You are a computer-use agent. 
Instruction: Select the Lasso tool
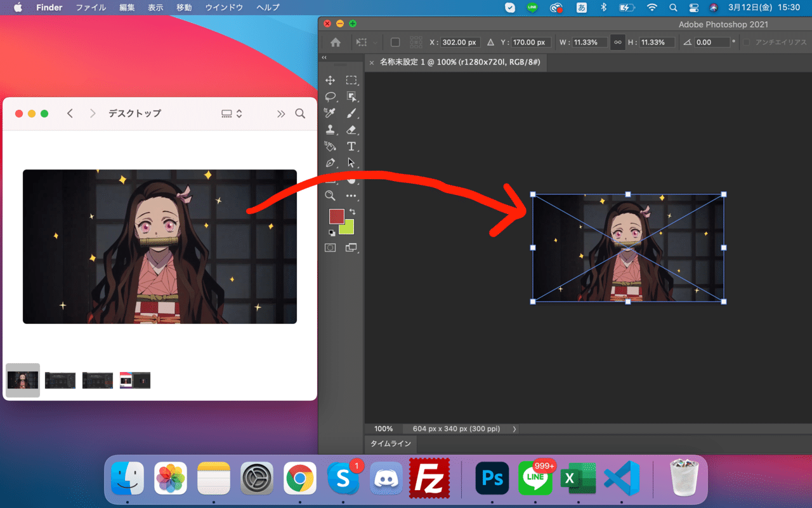[x=330, y=97]
